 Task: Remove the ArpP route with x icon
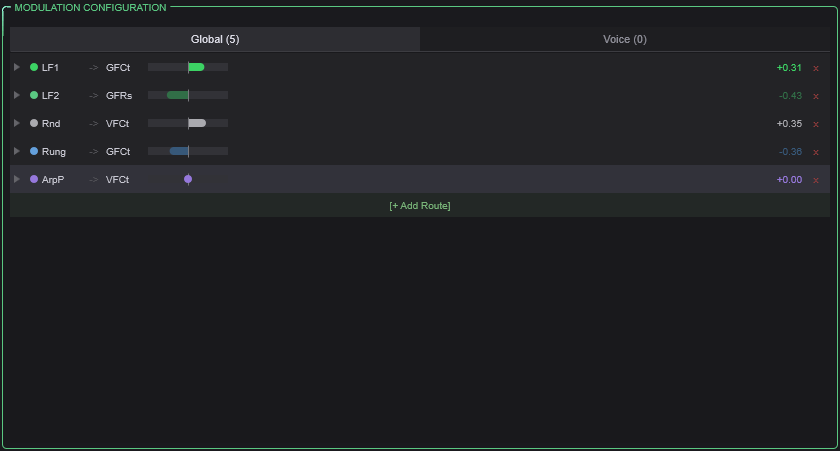pyautogui.click(x=816, y=180)
